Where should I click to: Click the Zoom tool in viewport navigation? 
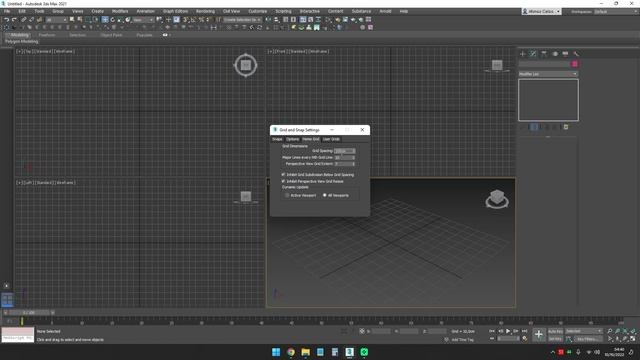(x=609, y=331)
